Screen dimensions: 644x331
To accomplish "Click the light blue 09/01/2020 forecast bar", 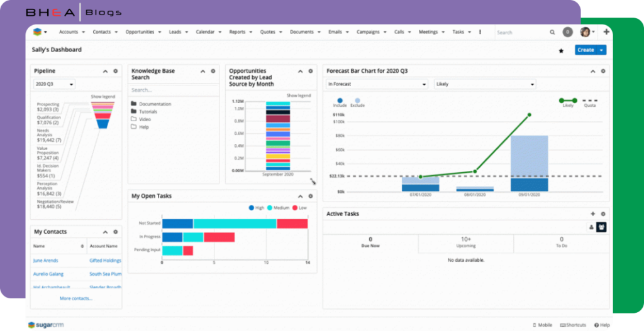I will tap(530, 156).
